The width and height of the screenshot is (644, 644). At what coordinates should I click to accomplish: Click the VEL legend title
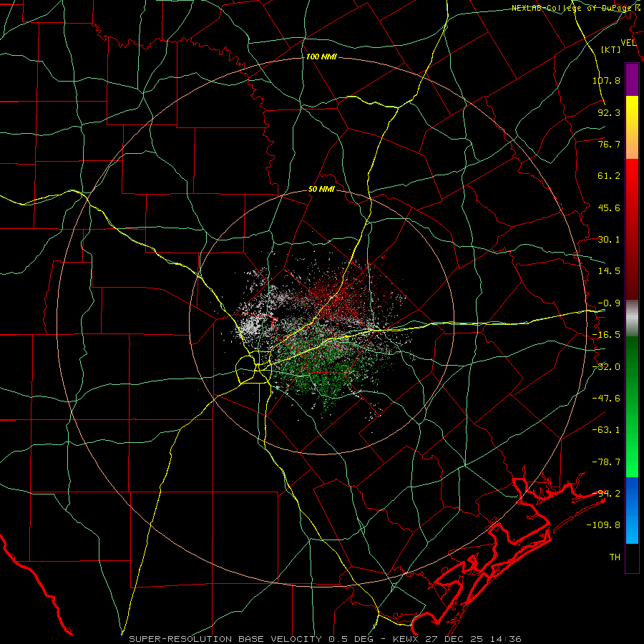click(x=628, y=43)
